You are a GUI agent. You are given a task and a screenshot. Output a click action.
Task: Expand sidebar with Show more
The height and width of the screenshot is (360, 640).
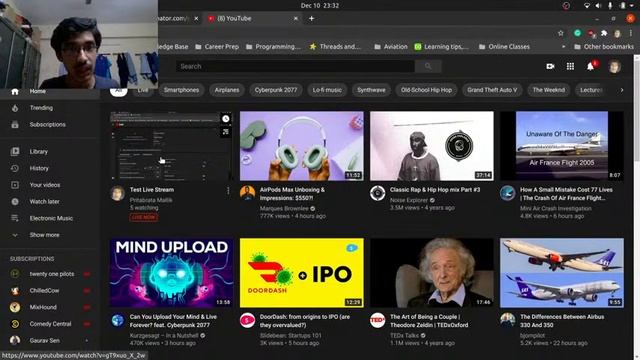[49, 235]
